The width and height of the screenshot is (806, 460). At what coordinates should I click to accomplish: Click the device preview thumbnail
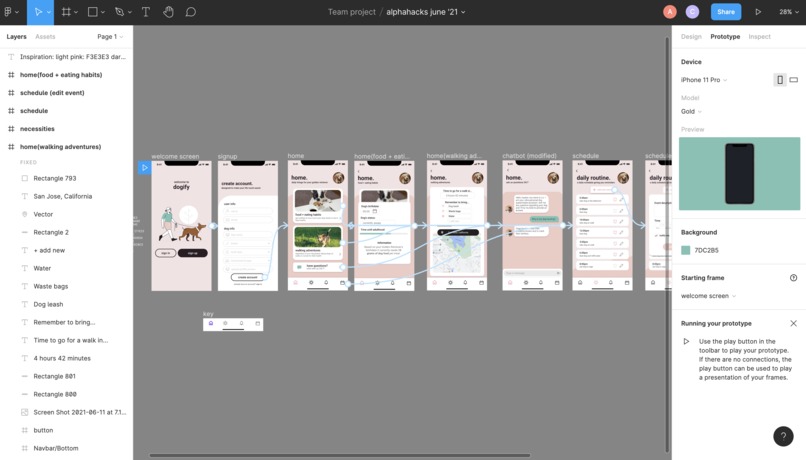click(x=739, y=174)
